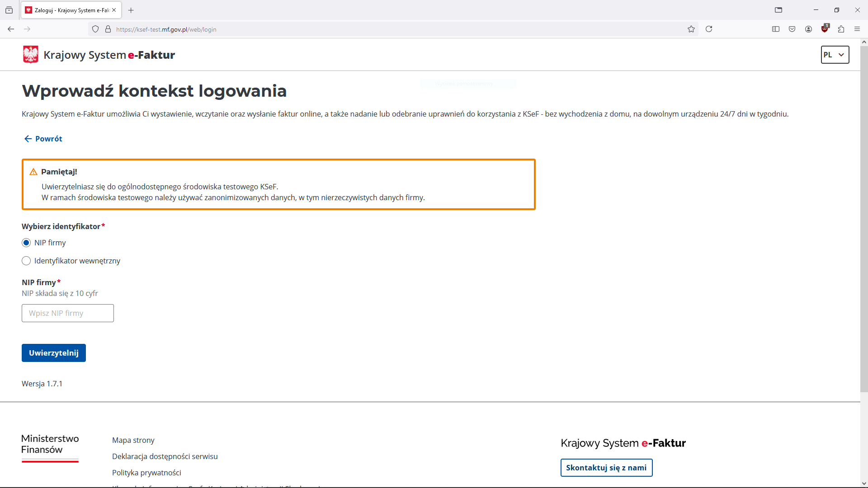Open Mapa strony footer link

(x=133, y=440)
